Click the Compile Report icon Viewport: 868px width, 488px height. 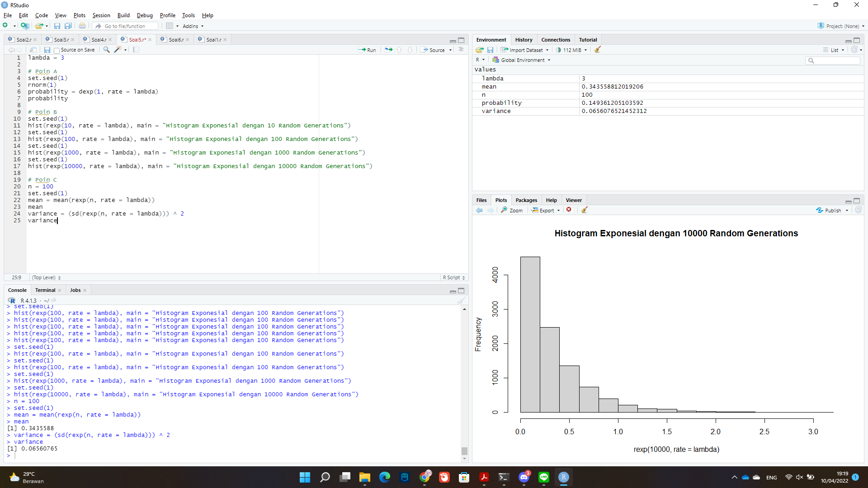(x=136, y=50)
